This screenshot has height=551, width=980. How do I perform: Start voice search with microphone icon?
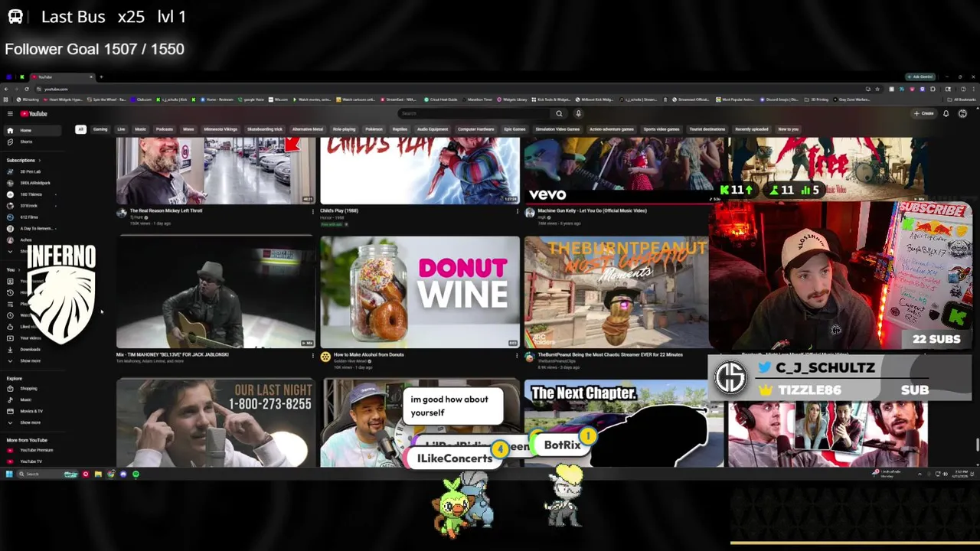(578, 113)
